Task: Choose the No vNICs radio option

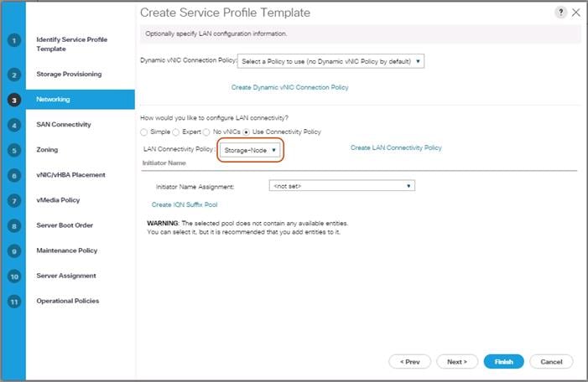Action: coord(206,132)
